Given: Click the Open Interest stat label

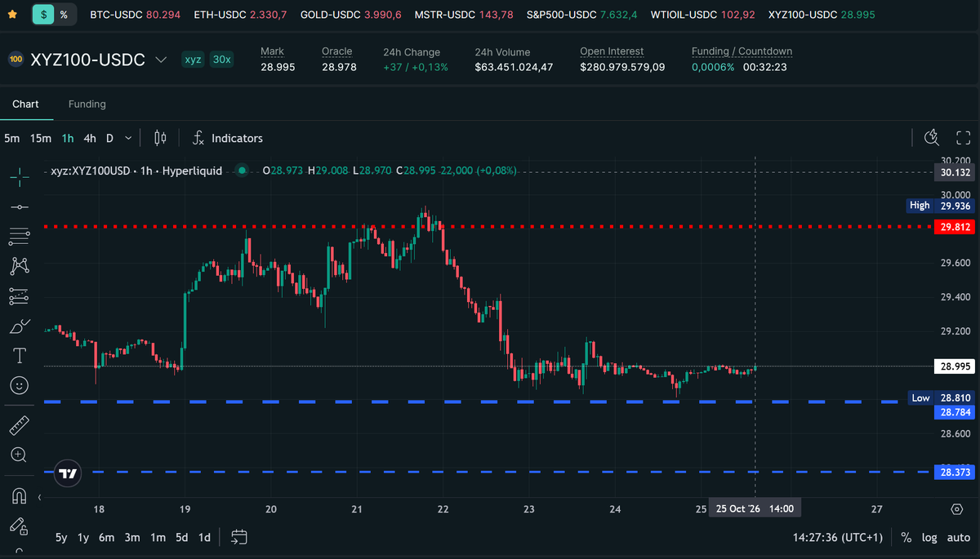Looking at the screenshot, I should click(612, 51).
